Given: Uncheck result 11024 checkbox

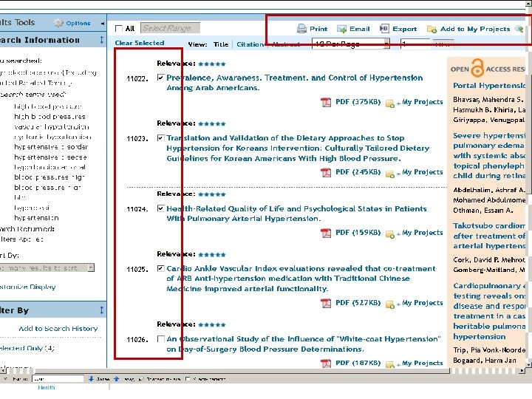Looking at the screenshot, I should point(161,208).
